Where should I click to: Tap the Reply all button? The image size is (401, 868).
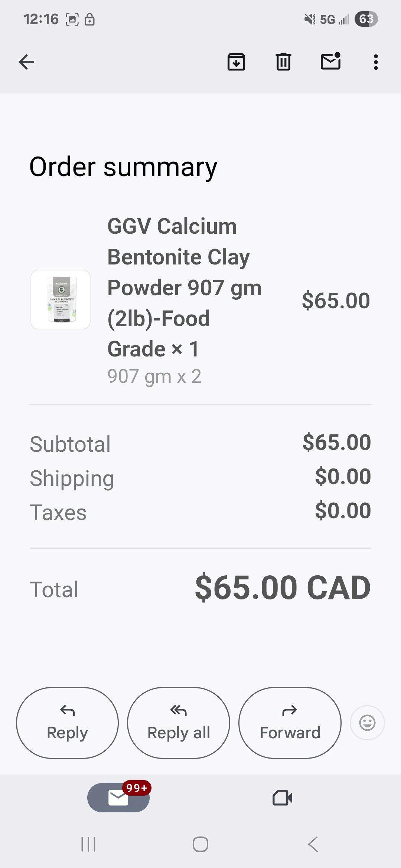click(x=179, y=723)
